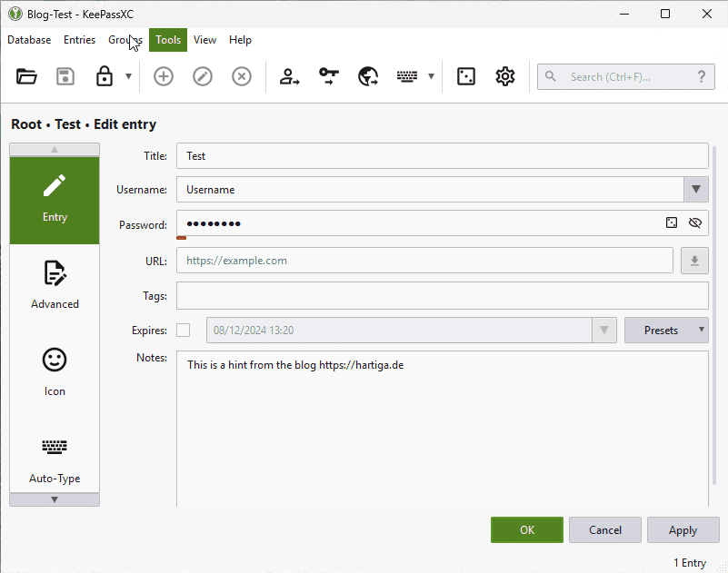This screenshot has width=728, height=573.
Task: Click the Save database toolbar icon
Action: coord(65,76)
